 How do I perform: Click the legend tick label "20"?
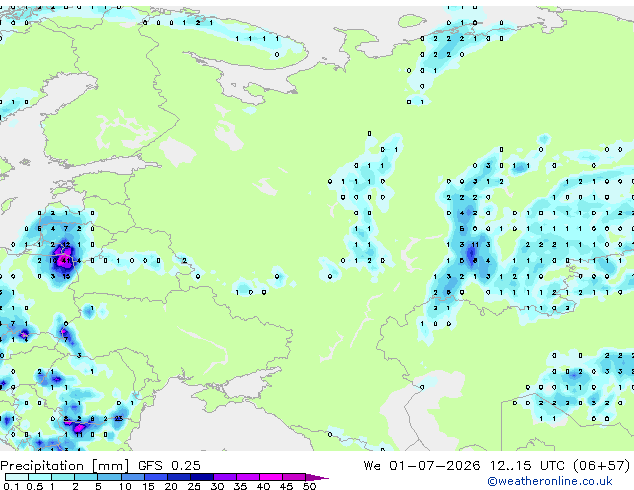(171, 486)
